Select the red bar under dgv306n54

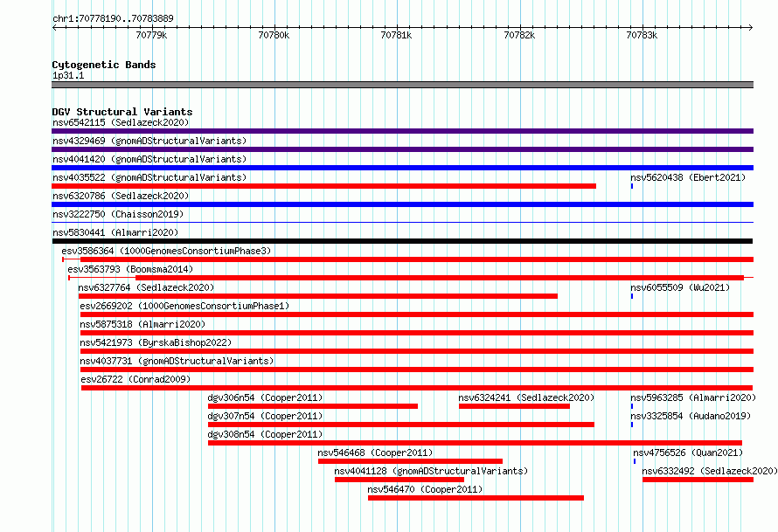pyautogui.click(x=313, y=406)
